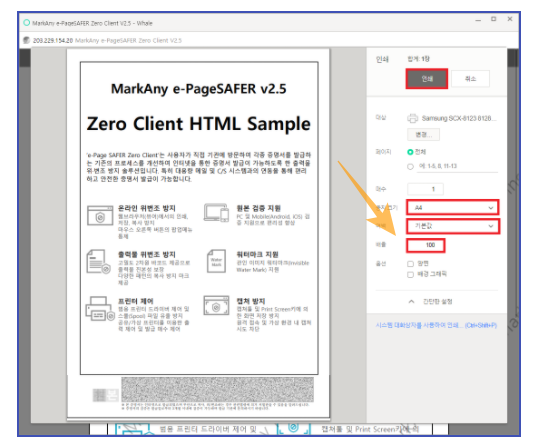535x441 pixels.
Task: Click the printer icon beside Samsung SCX-8123
Action: [413, 118]
